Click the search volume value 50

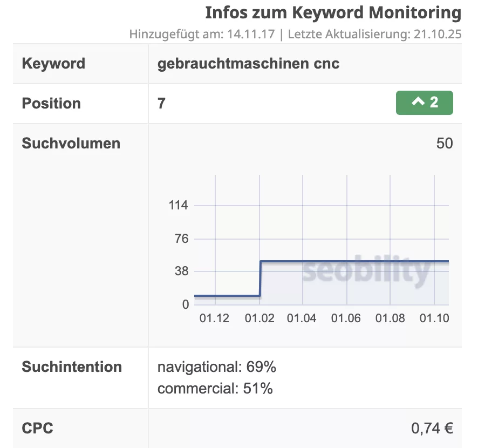[x=445, y=144]
